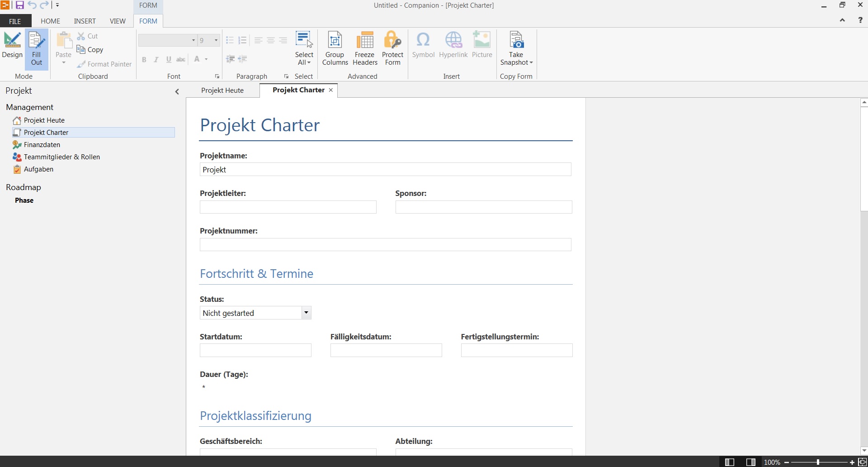Click the Sponsor input field

484,207
